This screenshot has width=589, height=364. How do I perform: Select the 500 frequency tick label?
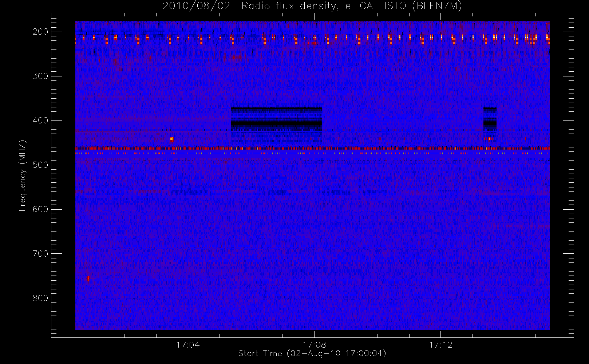(x=40, y=165)
